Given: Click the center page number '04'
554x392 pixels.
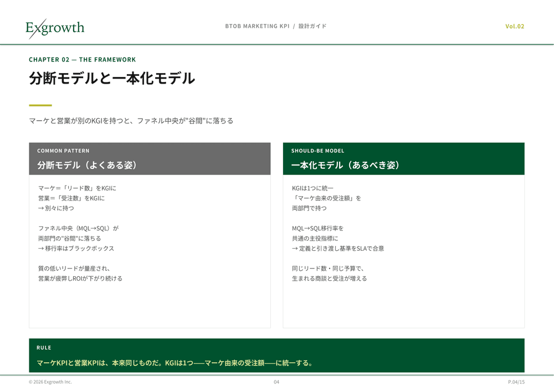Looking at the screenshot, I should [276, 382].
